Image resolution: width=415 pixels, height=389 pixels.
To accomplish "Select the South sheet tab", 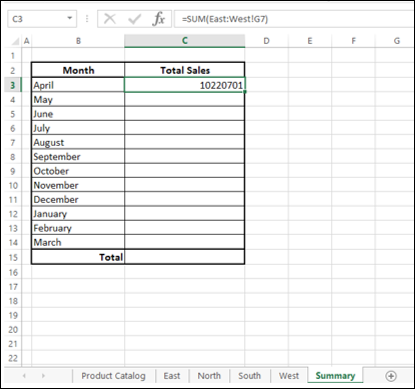I will (x=249, y=376).
